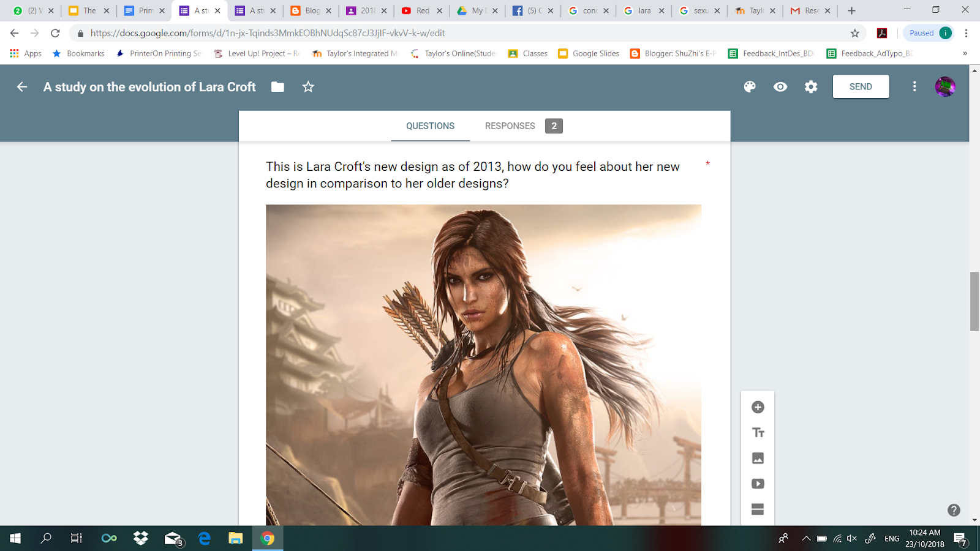This screenshot has height=551, width=980.
Task: Open Windows Search from the taskbar
Action: coord(46,538)
